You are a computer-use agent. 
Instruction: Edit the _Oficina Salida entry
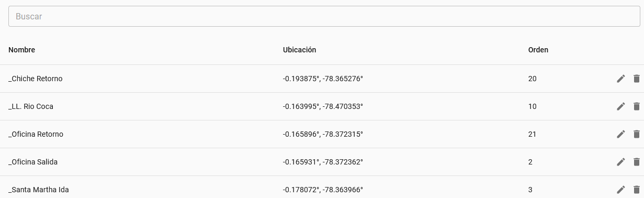(621, 162)
